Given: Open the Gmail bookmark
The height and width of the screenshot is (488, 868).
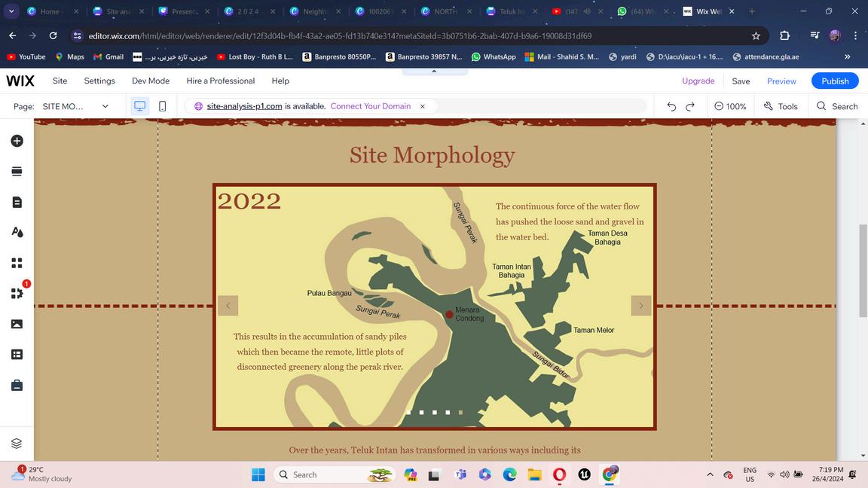Looking at the screenshot, I should coord(108,56).
